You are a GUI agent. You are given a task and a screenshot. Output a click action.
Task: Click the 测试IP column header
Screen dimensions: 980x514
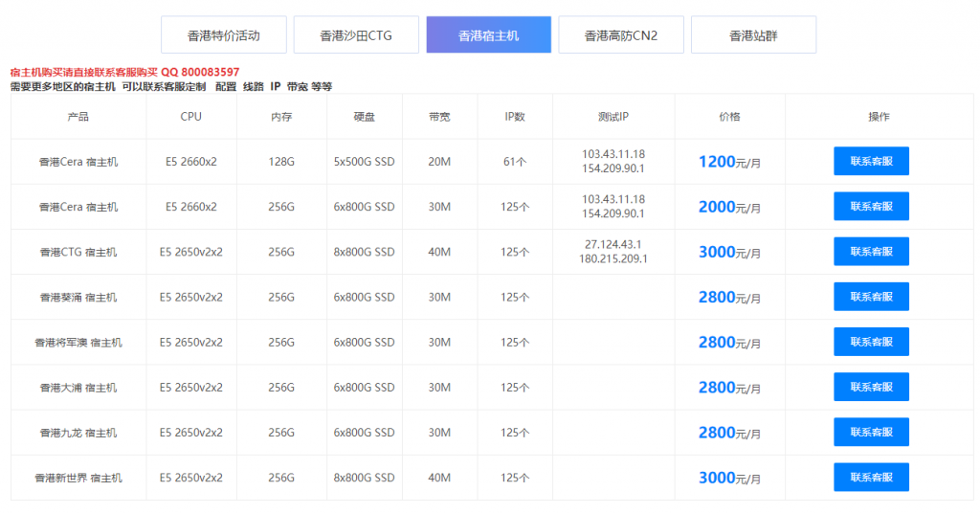pos(612,117)
